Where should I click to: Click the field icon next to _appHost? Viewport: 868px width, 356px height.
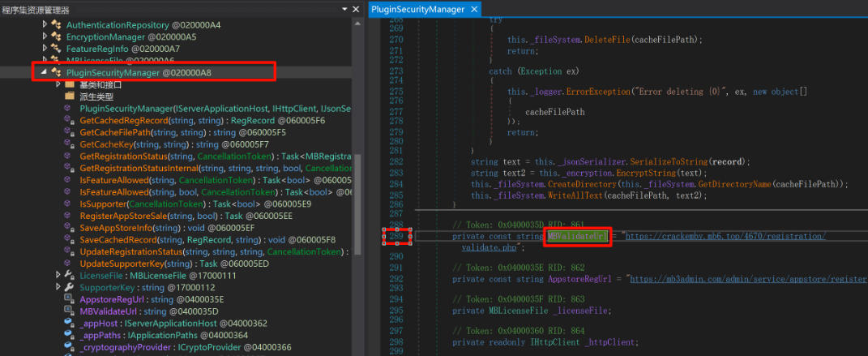pyautogui.click(x=70, y=323)
